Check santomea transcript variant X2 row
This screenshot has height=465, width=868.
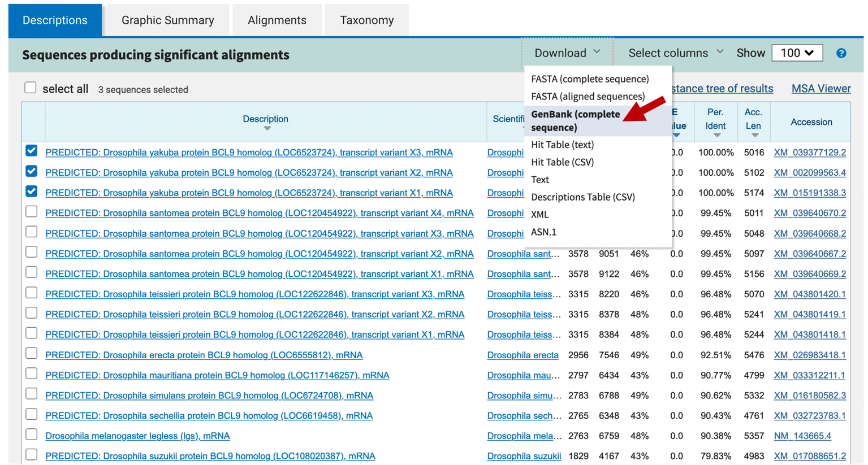pyautogui.click(x=32, y=252)
